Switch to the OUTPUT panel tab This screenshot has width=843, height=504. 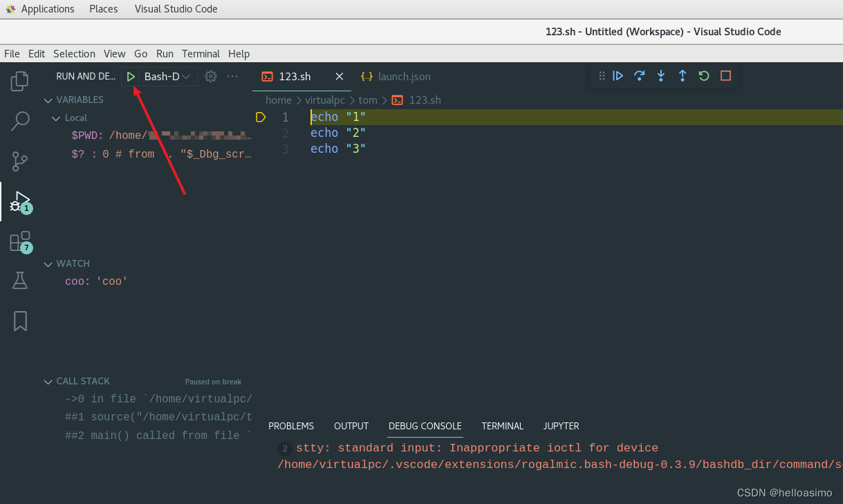pyautogui.click(x=351, y=426)
